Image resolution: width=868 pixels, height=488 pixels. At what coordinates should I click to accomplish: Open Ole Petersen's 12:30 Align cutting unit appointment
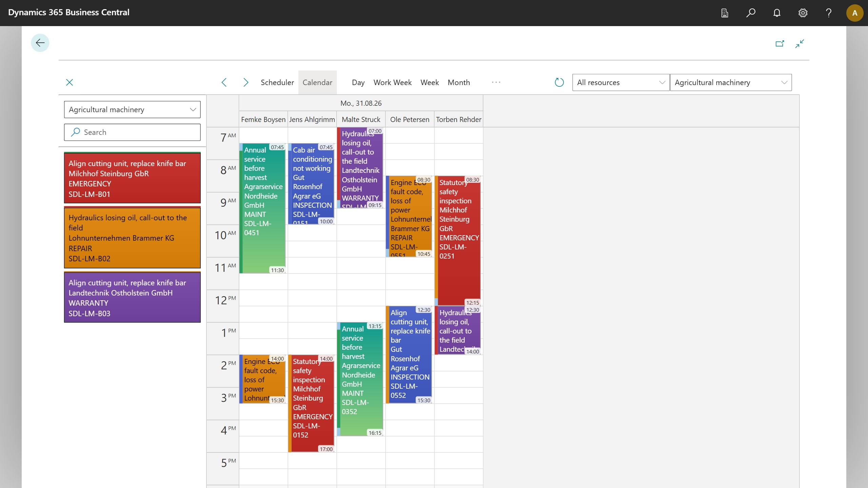(409, 354)
